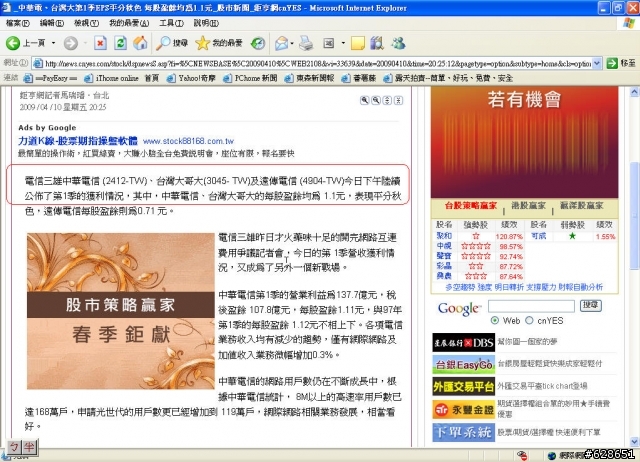Click the yellow note Discuss icon
The image size is (640, 462).
pyautogui.click(x=358, y=43)
